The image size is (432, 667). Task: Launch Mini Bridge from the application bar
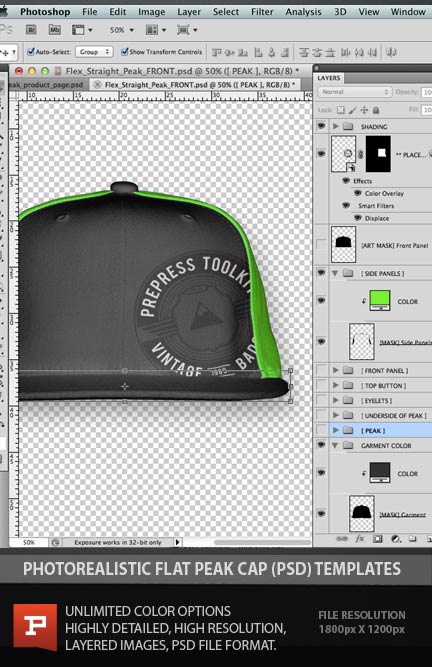54,30
